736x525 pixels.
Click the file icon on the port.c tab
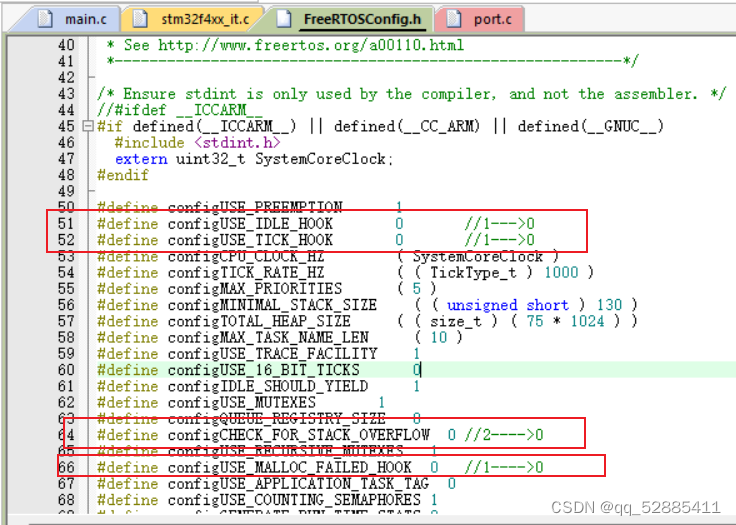tap(454, 19)
